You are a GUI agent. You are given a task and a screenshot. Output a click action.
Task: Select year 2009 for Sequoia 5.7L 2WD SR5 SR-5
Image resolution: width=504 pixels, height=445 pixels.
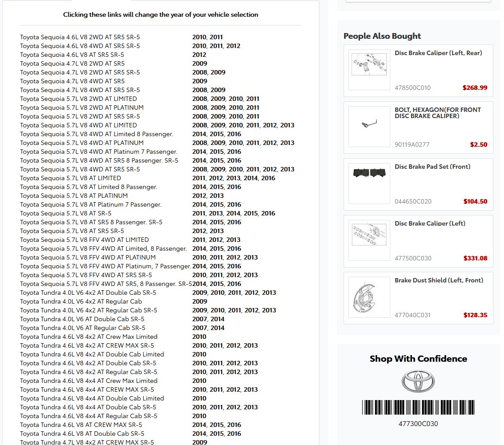tap(218, 116)
